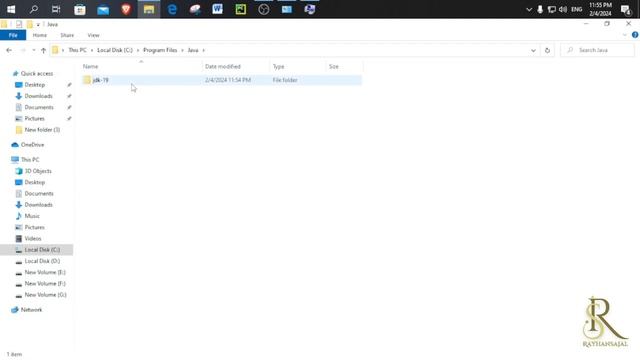
Task: Click the microphone tray icon
Action: click(540, 9)
